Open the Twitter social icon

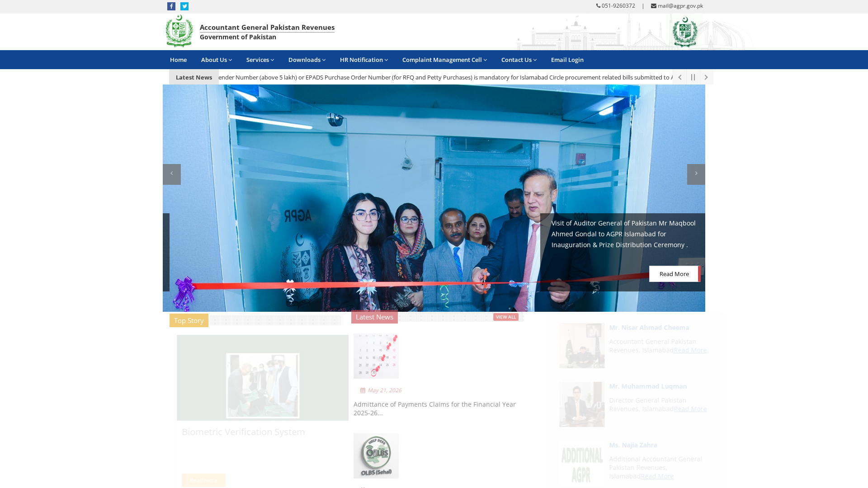click(x=184, y=6)
